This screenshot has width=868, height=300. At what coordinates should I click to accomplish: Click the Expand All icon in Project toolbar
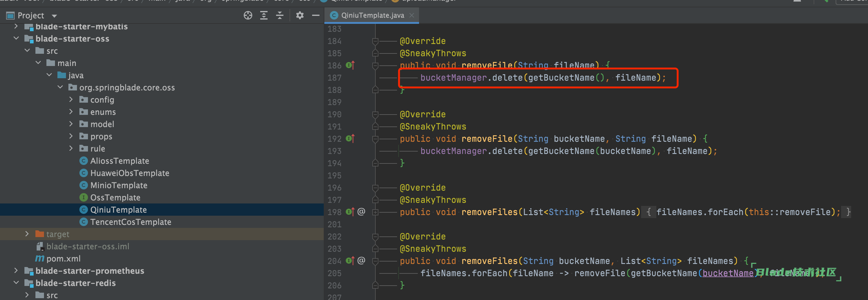264,16
